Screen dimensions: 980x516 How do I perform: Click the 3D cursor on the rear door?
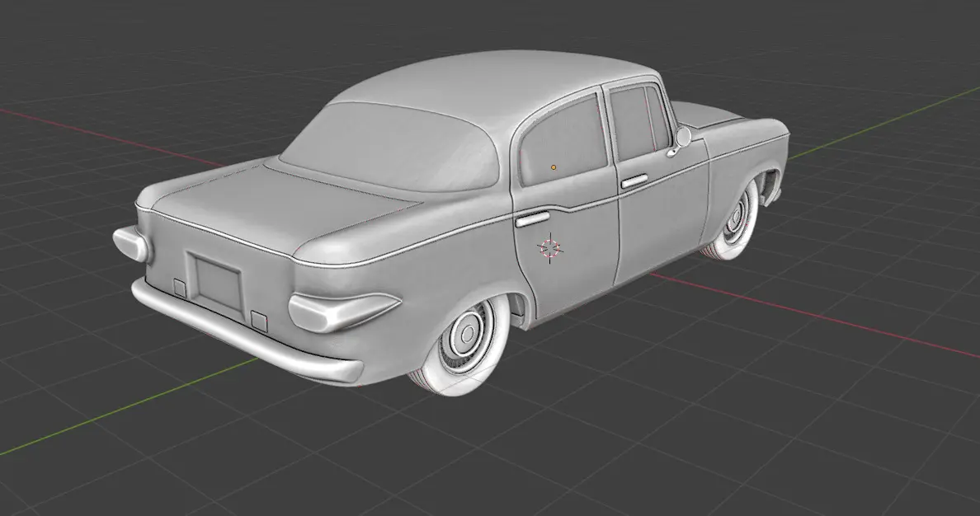pos(550,247)
